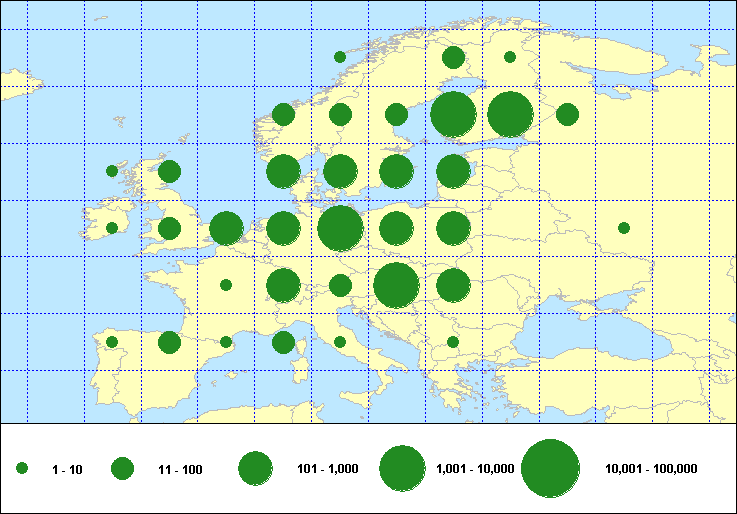Screen dimensions: 737x514
Task: Select the 1,001 - 10,000 legend circle
Action: coord(401,468)
